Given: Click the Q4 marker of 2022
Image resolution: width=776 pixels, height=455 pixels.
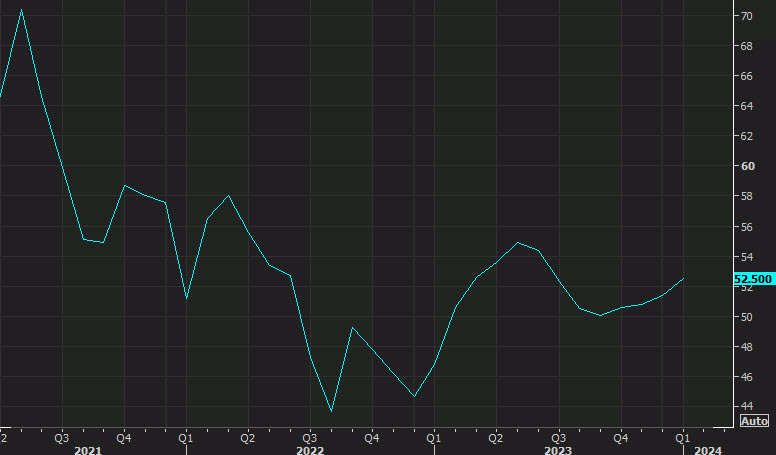Looking at the screenshot, I should coord(372,438).
